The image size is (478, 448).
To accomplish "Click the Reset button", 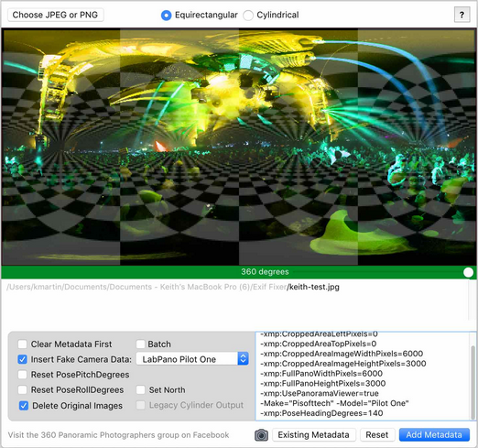I will [x=377, y=435].
